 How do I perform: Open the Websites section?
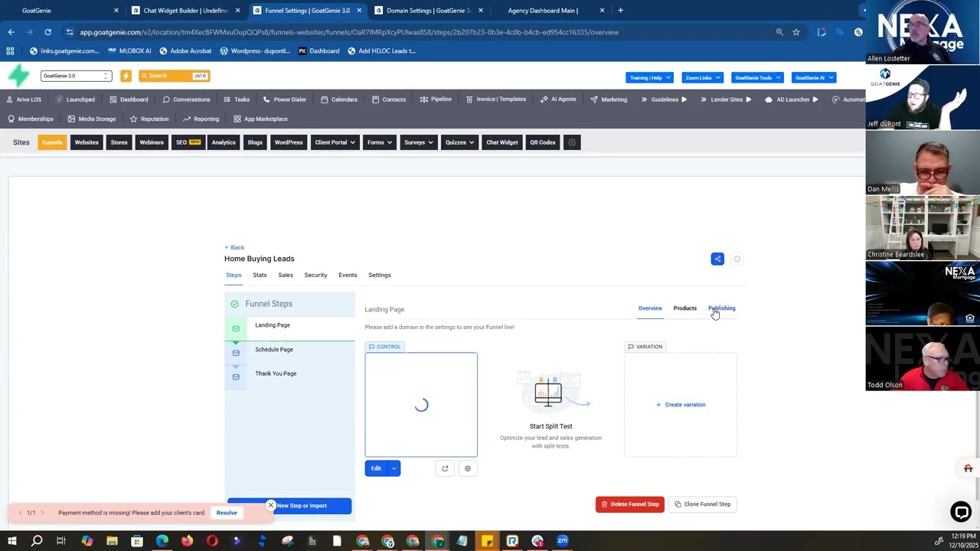tap(87, 142)
